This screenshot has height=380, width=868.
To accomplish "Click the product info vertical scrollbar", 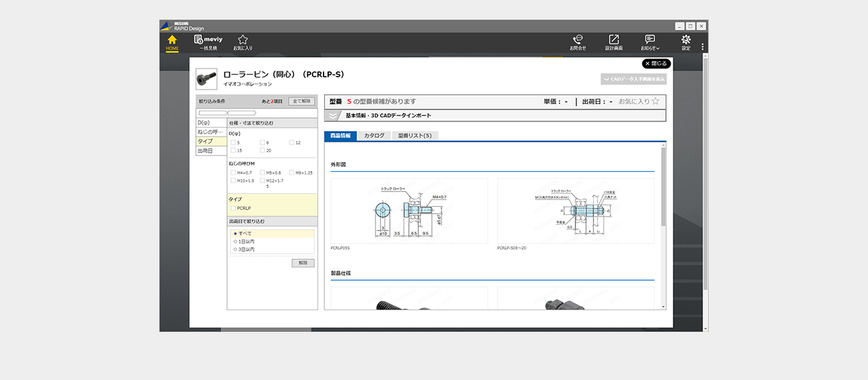I will [x=663, y=187].
